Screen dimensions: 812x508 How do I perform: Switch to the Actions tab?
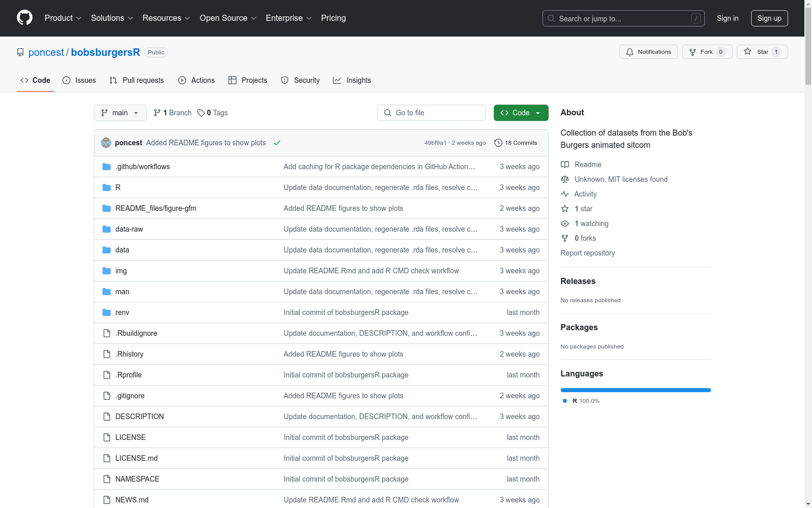point(196,80)
